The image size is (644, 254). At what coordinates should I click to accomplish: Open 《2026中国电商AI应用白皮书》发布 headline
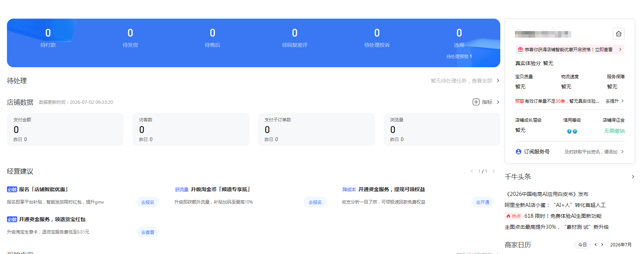(x=546, y=194)
